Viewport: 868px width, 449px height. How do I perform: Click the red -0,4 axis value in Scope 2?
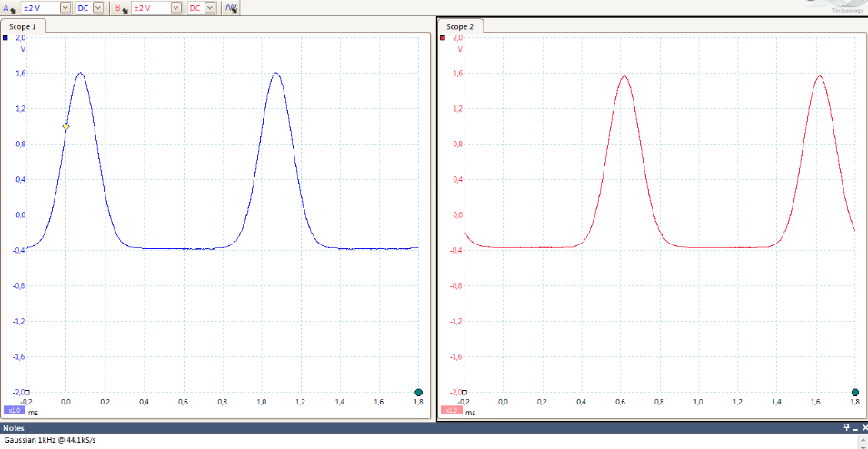coord(456,250)
